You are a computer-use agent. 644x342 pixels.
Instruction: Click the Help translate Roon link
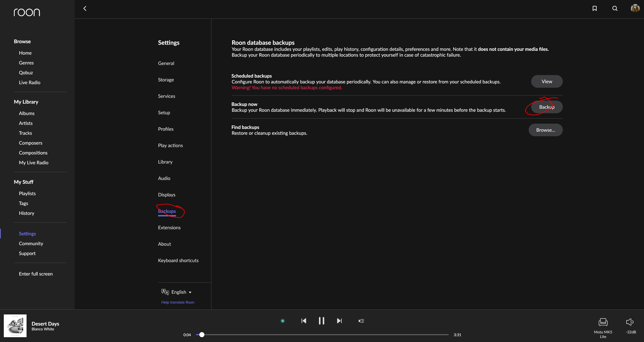[x=178, y=302]
